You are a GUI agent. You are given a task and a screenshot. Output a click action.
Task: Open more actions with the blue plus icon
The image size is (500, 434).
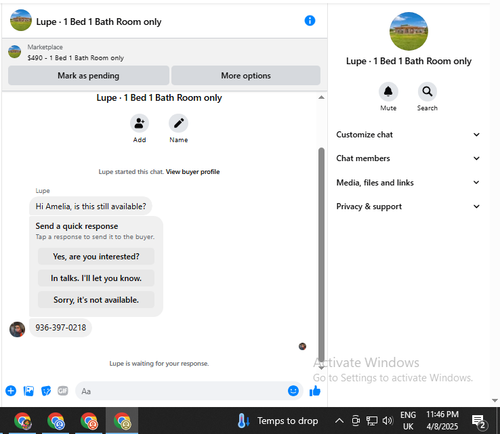11,391
